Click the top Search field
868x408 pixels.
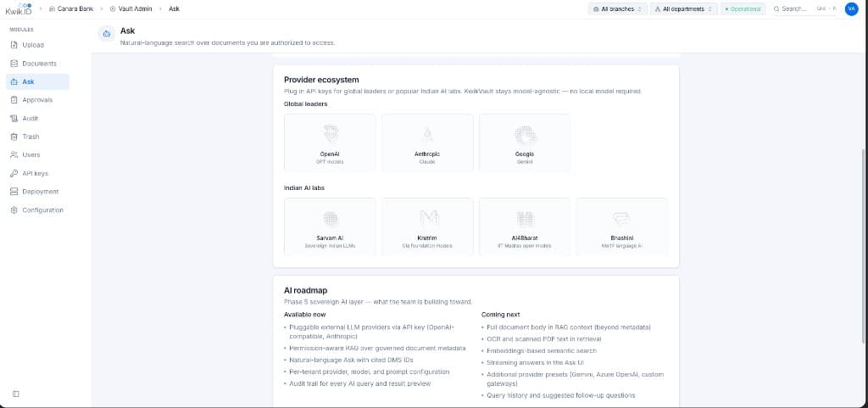pyautogui.click(x=804, y=8)
